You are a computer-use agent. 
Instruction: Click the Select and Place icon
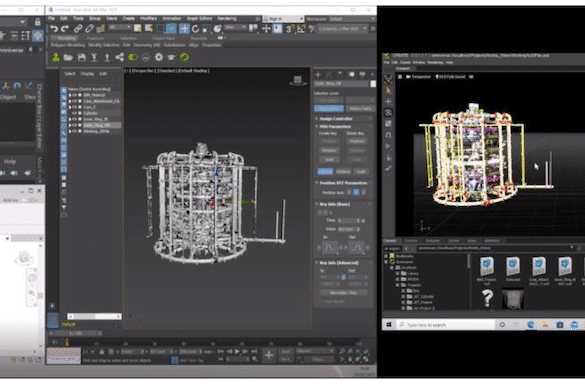[x=217, y=29]
